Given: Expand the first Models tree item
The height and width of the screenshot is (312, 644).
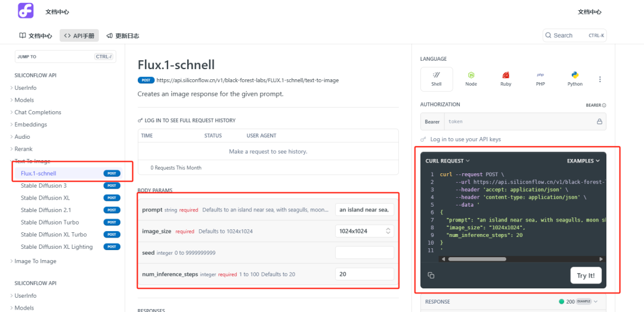Looking at the screenshot, I should pos(24,100).
